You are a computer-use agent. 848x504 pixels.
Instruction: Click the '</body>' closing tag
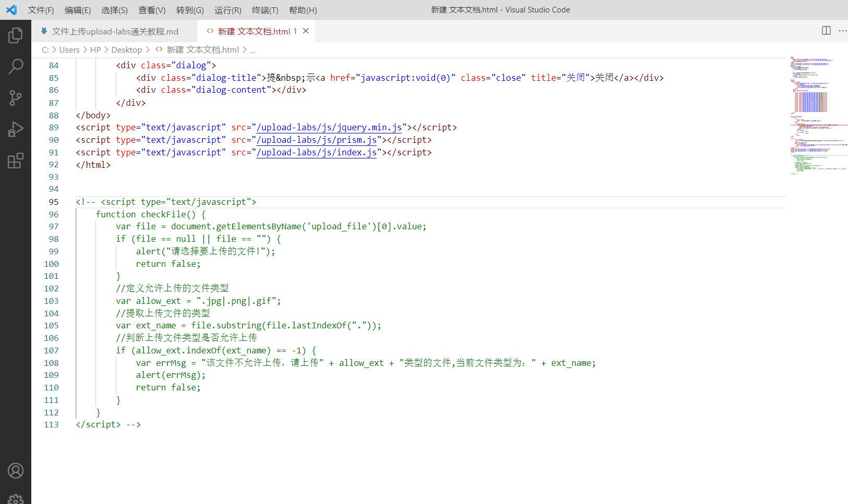tap(93, 115)
